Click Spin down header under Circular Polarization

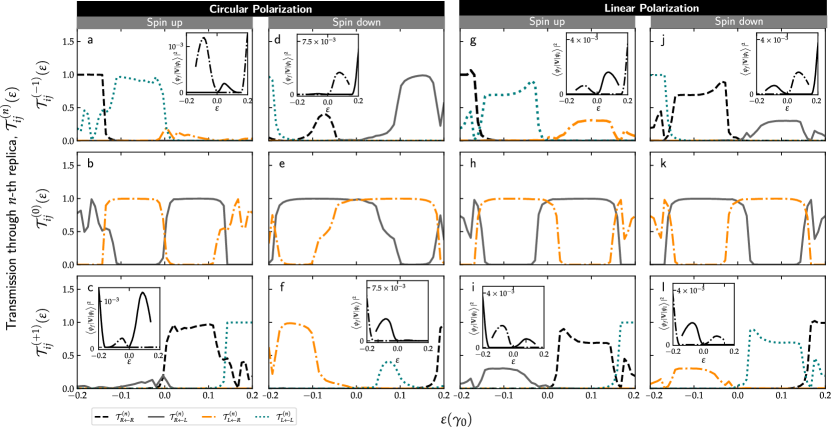coord(356,22)
